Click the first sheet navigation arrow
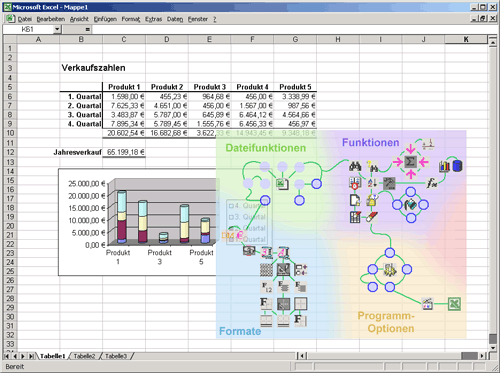The height and width of the screenshot is (373, 500). tap(7, 356)
